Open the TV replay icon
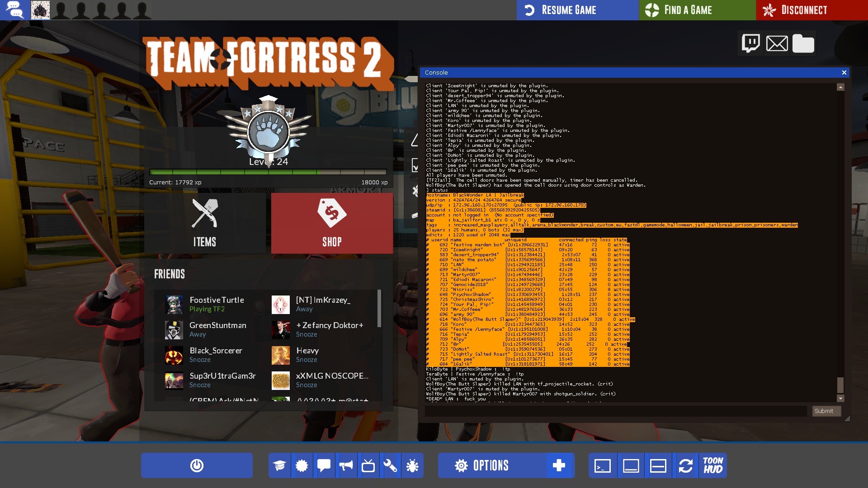Viewport: 868px width, 488px height. [368, 465]
